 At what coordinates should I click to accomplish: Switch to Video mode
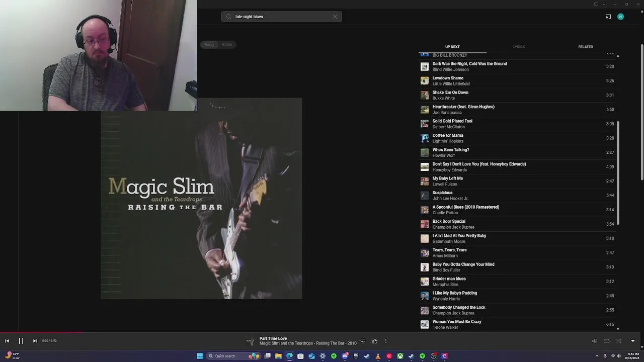(x=227, y=45)
